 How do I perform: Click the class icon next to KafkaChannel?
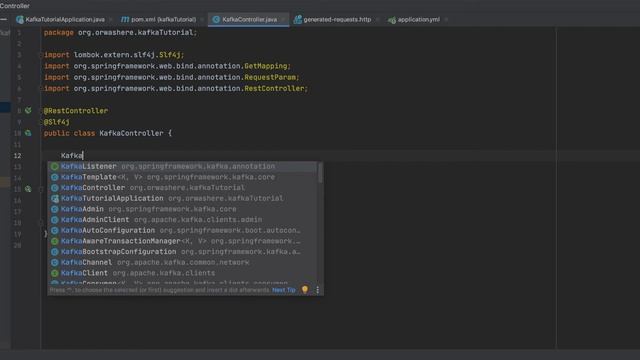(x=55, y=262)
